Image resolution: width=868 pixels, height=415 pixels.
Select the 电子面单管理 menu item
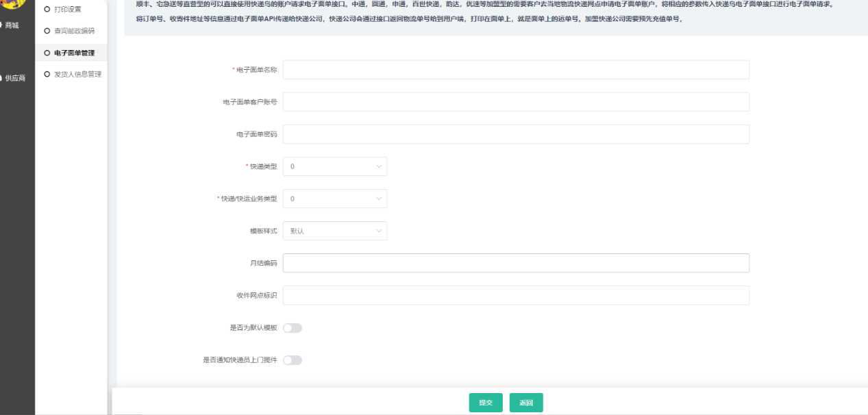(74, 53)
